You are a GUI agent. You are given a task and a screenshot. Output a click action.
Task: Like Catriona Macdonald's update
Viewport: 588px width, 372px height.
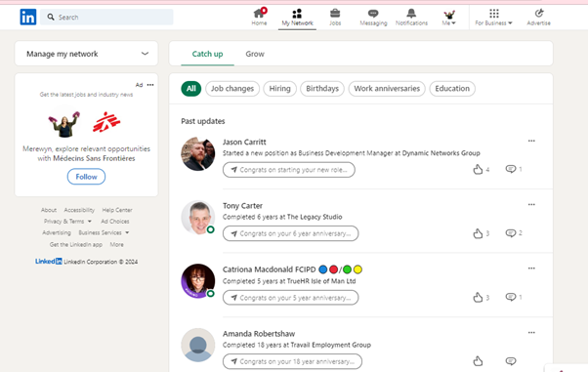coord(478,298)
